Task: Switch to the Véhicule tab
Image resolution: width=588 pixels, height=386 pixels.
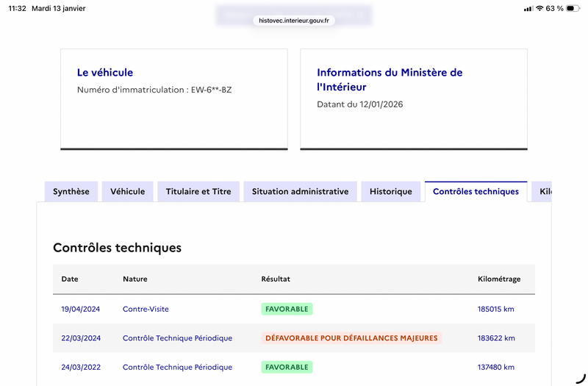Action: (x=127, y=192)
